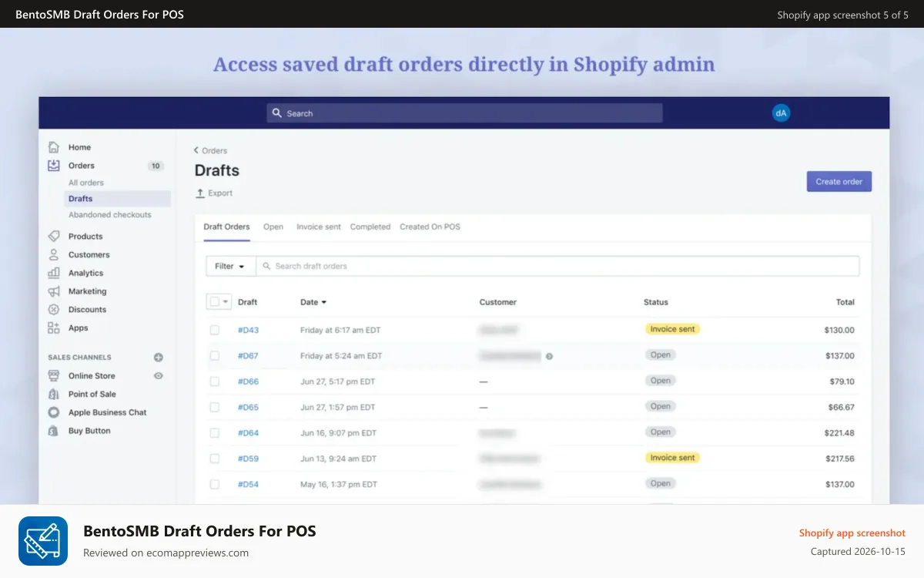Select the checkbox for draft #D66

[215, 381]
